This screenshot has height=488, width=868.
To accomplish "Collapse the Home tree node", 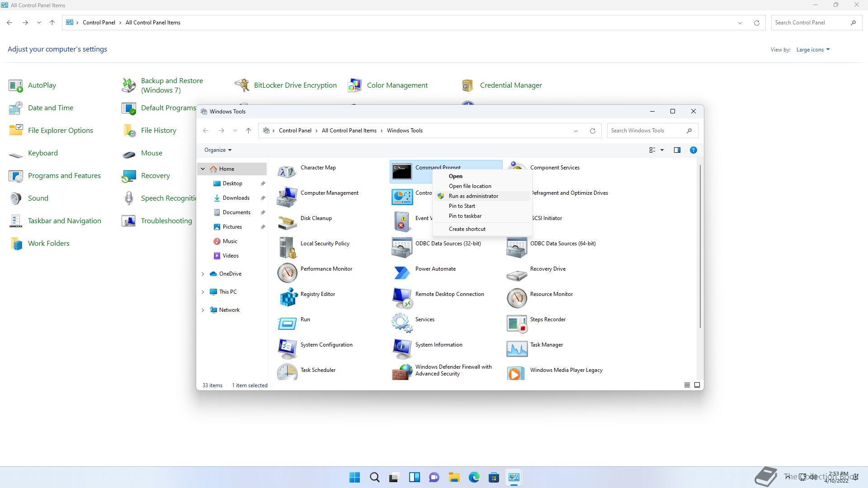I will click(203, 169).
